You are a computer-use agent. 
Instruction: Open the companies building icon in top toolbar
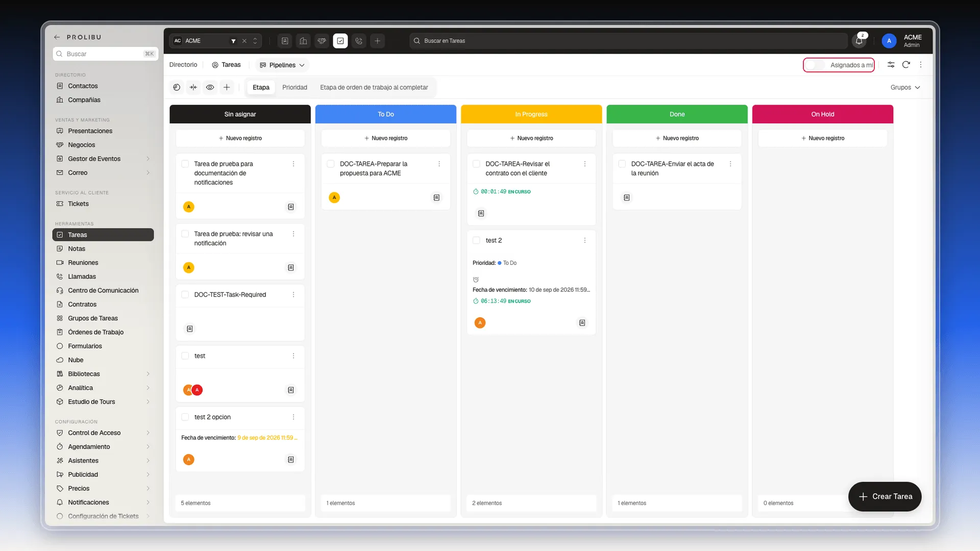pos(303,41)
